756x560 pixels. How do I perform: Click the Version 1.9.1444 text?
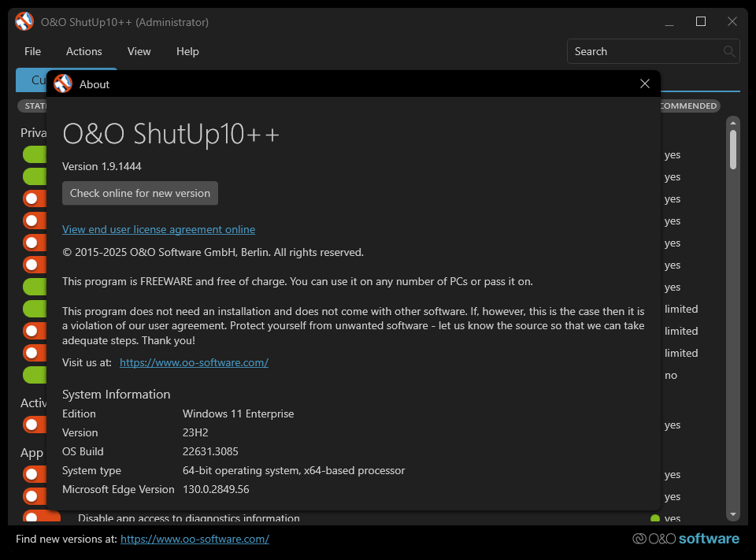tap(102, 166)
